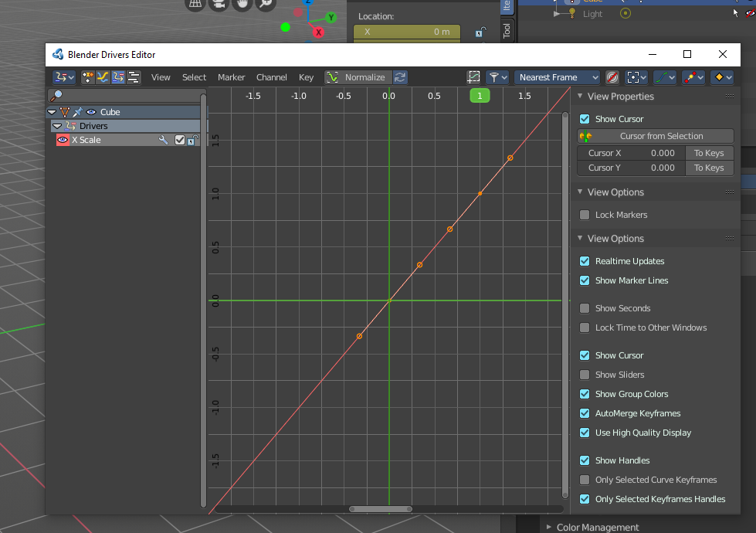Uncheck Only Selected Keyframes Handles
The width and height of the screenshot is (756, 533).
click(585, 499)
